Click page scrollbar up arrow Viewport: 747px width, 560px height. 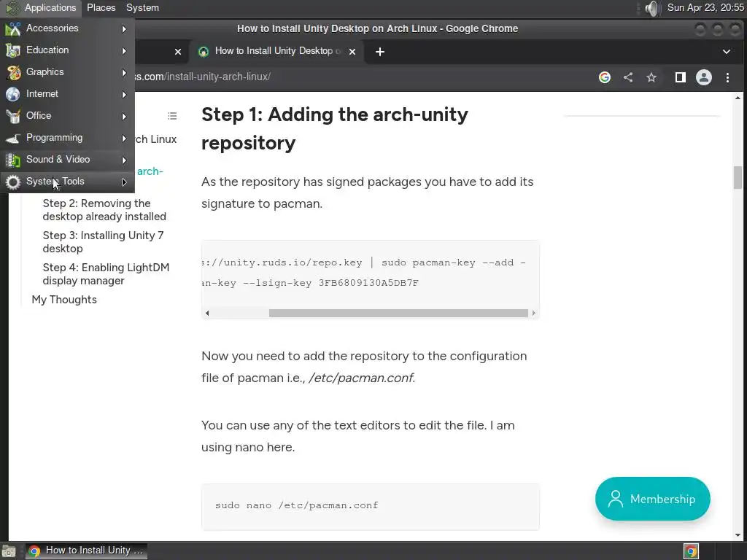click(738, 98)
